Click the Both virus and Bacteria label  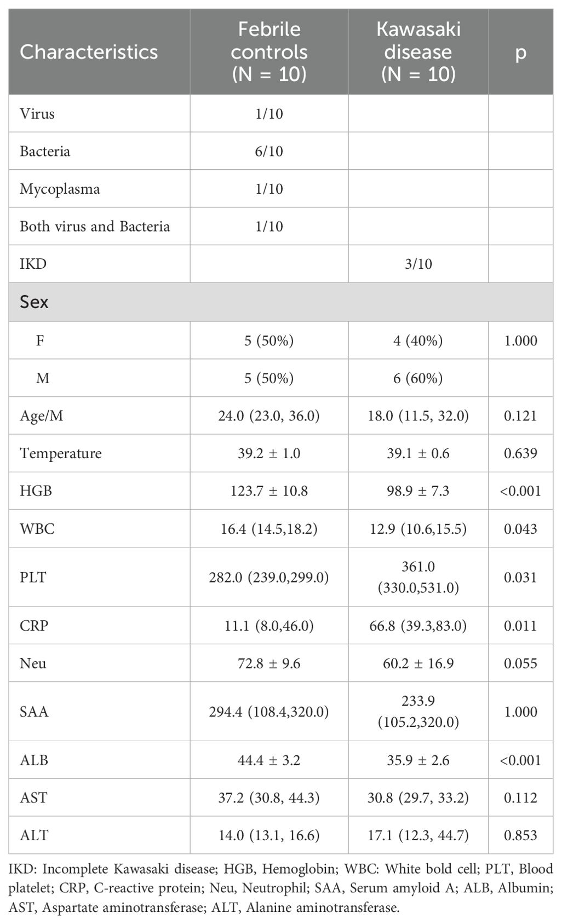pos(95,226)
